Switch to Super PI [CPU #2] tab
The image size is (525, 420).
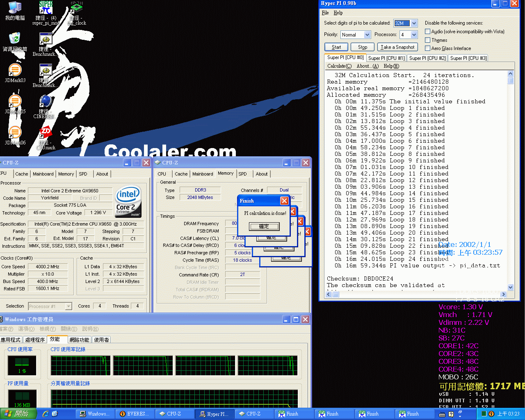[427, 58]
